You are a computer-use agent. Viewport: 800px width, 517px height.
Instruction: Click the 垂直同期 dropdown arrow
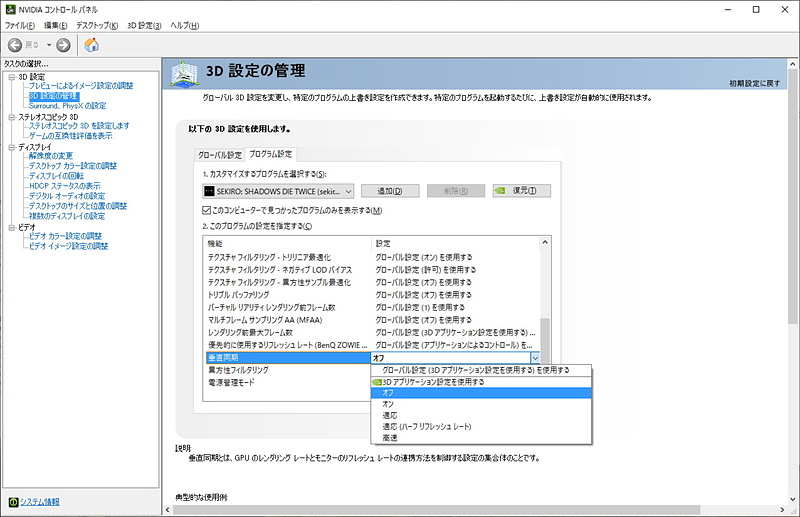click(535, 358)
